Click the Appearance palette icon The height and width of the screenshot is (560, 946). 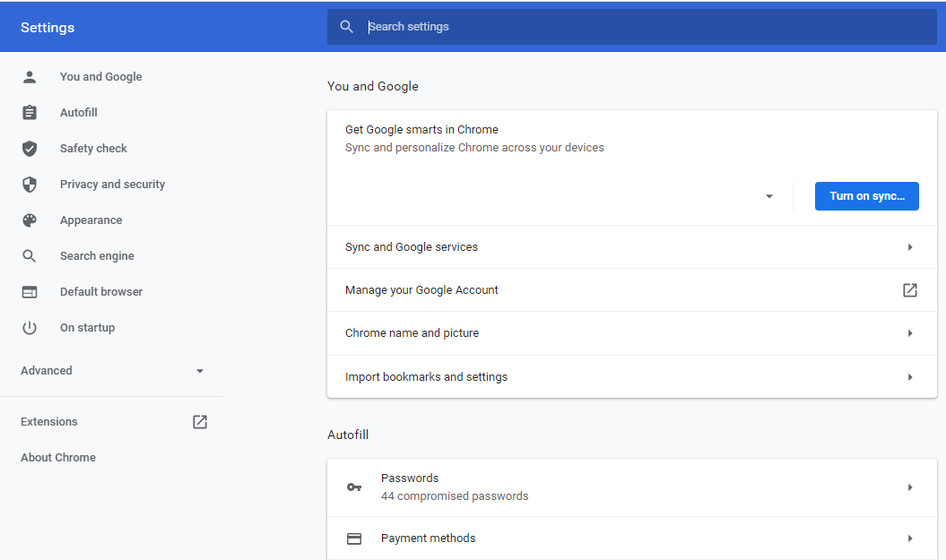[30, 220]
